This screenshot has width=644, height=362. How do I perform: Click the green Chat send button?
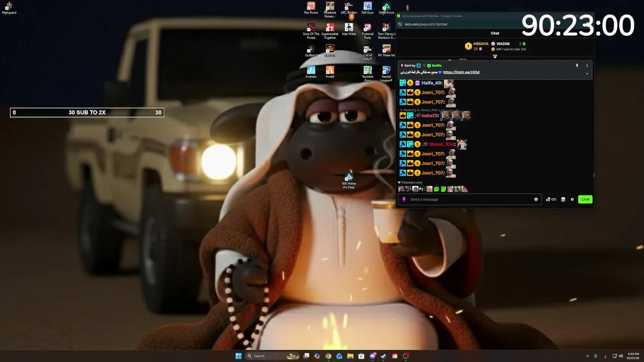585,200
